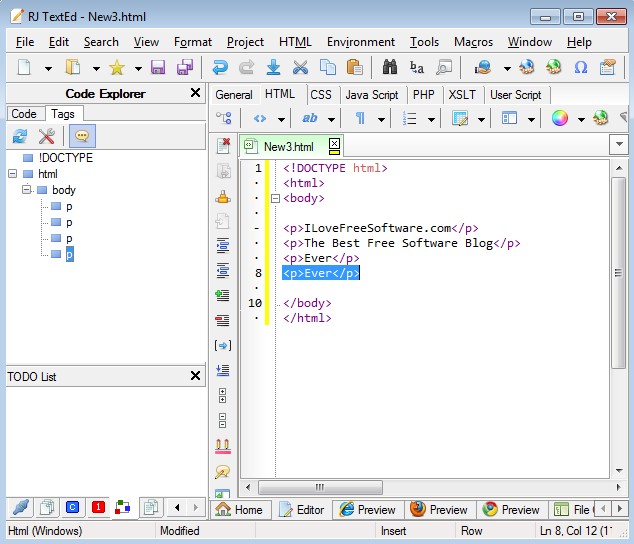Click the Cut scissors icon
634x544 pixels.
coord(300,68)
